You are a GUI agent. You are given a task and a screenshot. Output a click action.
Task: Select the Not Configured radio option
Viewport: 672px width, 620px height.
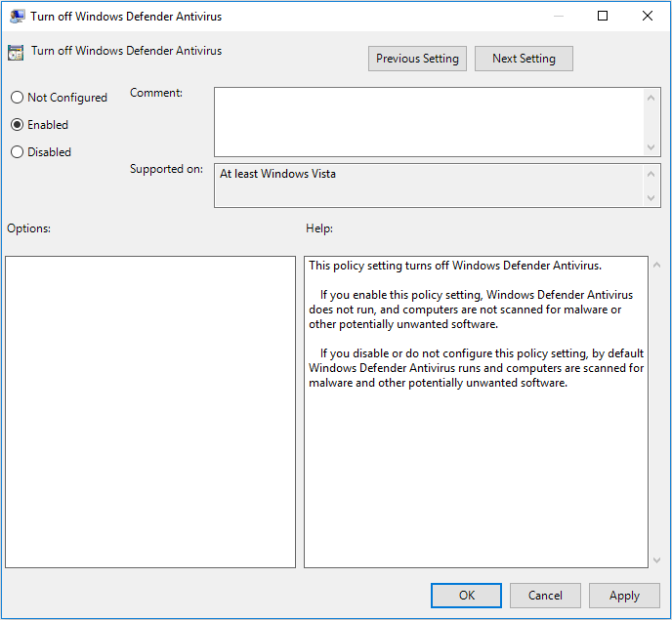click(17, 98)
